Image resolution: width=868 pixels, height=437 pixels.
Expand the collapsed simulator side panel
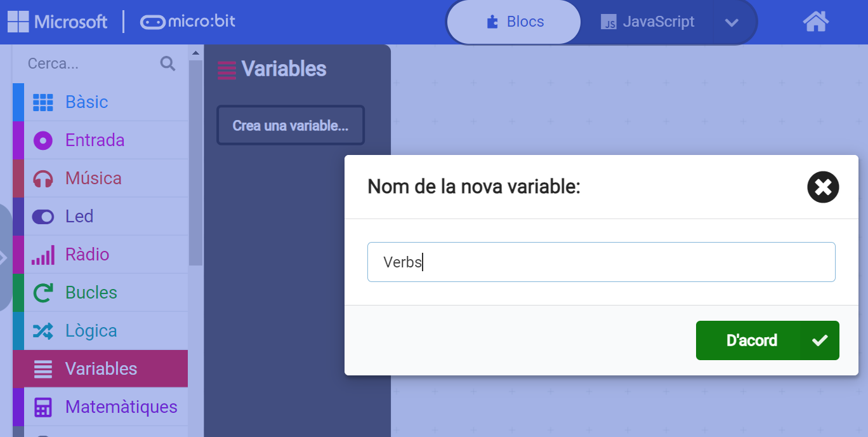pos(4,257)
